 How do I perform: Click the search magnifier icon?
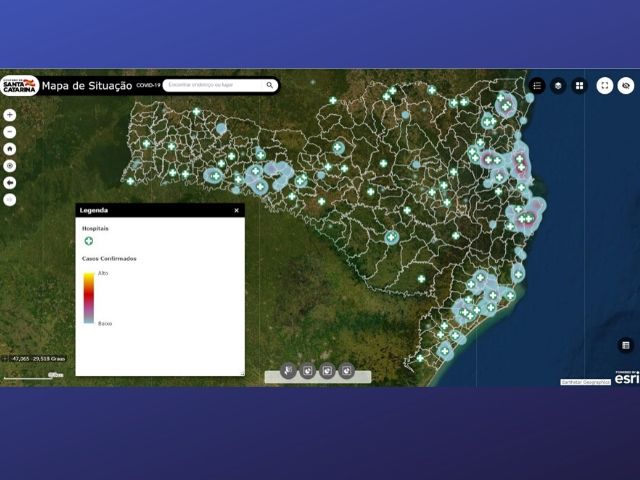(x=270, y=86)
